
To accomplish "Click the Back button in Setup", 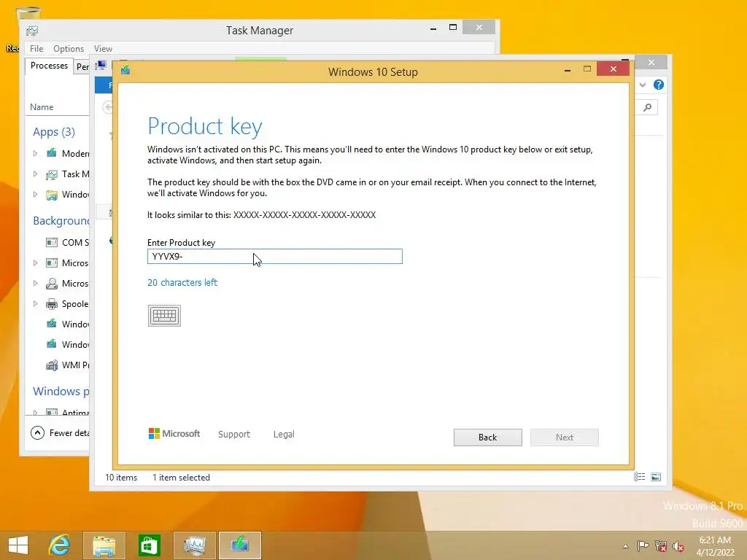I will pos(488,437).
